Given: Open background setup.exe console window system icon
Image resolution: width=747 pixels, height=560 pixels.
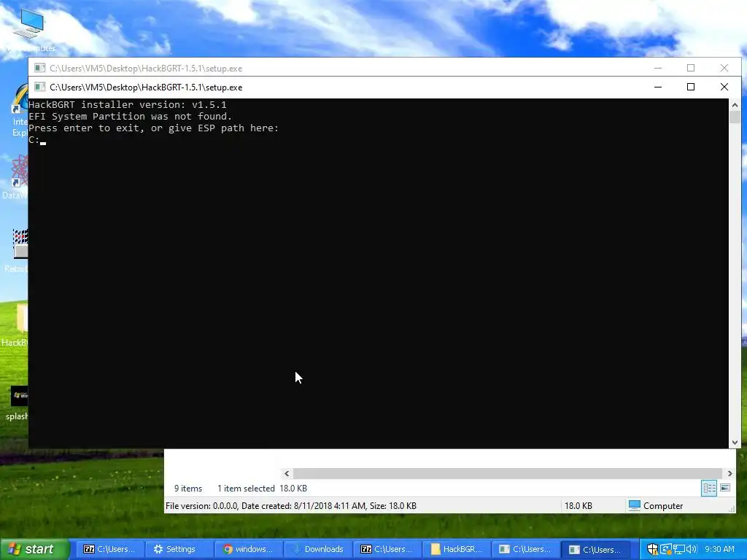Looking at the screenshot, I should [40, 68].
